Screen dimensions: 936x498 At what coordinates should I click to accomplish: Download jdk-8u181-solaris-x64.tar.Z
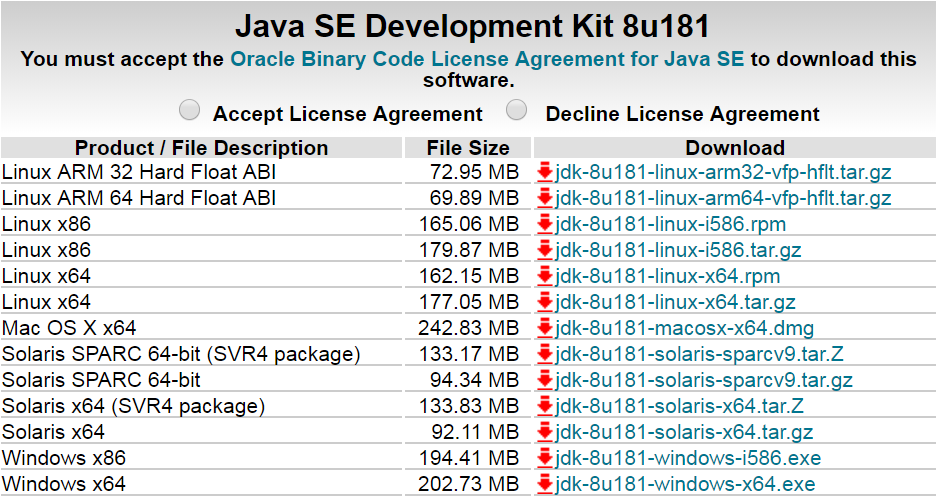[679, 406]
